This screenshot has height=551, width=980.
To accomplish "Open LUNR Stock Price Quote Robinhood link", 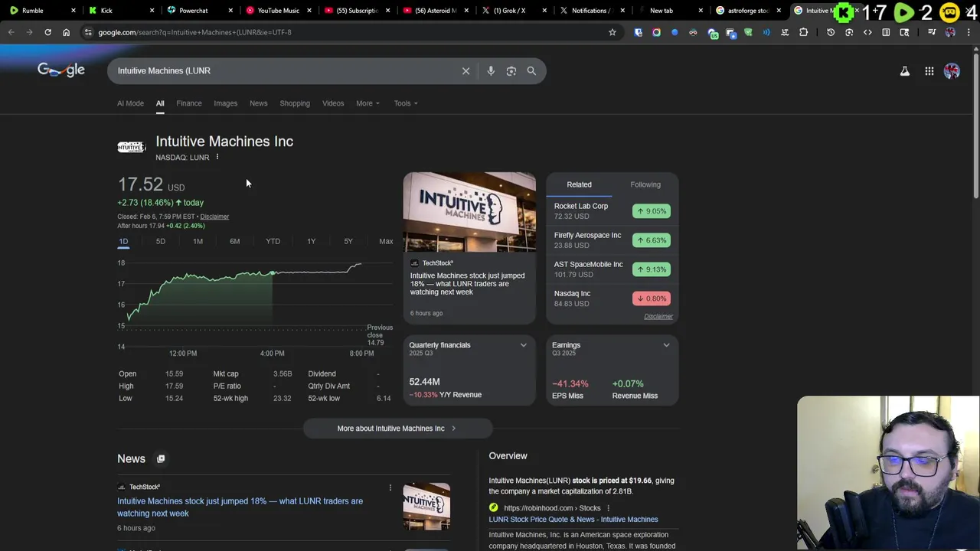I will click(573, 520).
